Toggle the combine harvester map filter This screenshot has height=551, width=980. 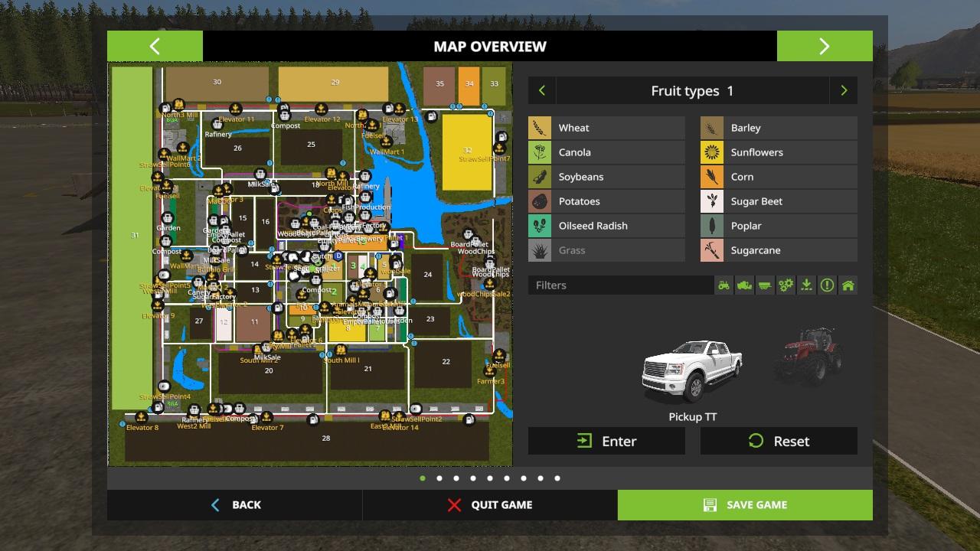(x=744, y=285)
